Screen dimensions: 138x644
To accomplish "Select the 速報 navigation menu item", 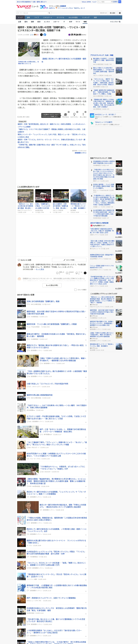I will click(x=28, y=17).
